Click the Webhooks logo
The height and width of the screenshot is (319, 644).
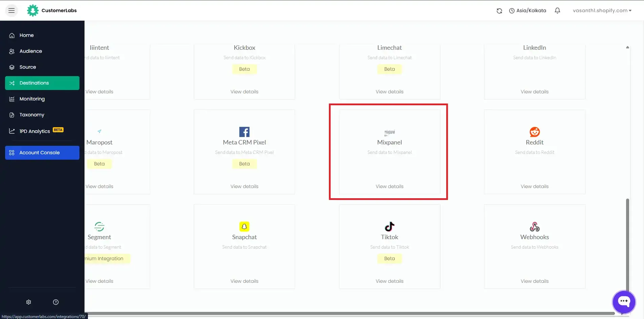[x=535, y=227]
